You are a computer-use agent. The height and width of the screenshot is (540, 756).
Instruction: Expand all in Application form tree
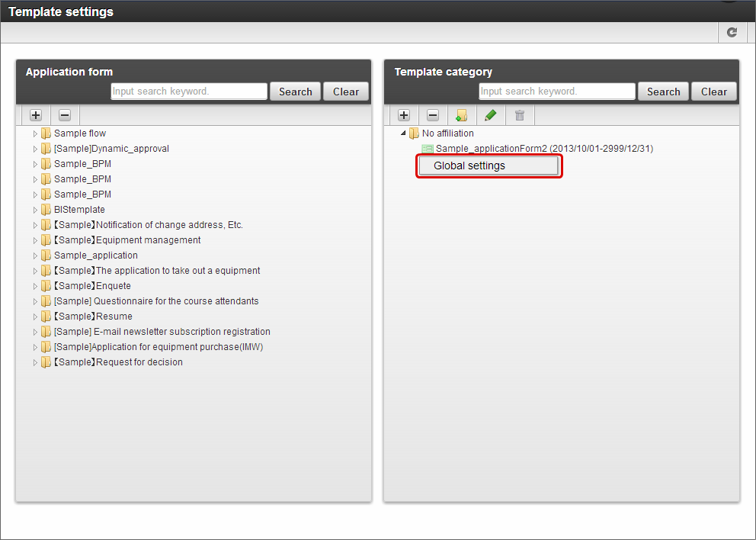[x=36, y=115]
